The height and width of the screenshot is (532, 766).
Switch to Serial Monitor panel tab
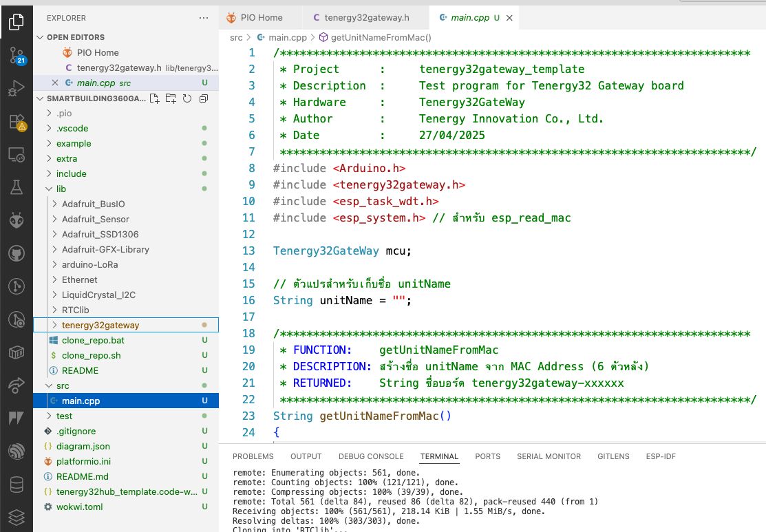pos(549,456)
